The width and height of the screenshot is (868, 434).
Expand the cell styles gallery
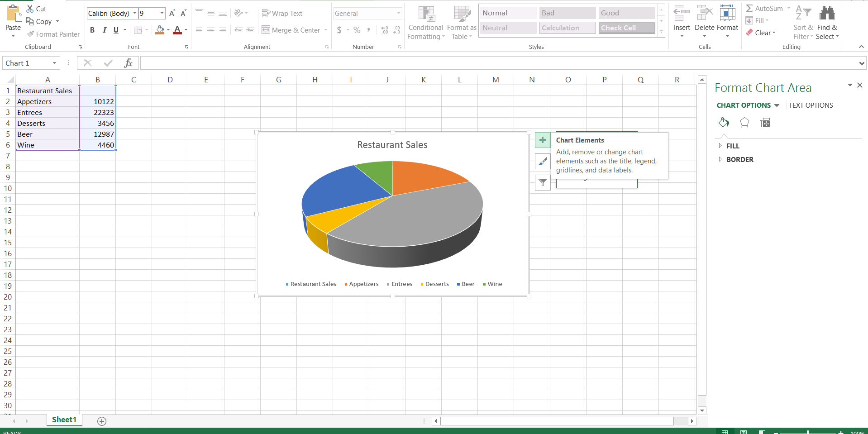(661, 32)
